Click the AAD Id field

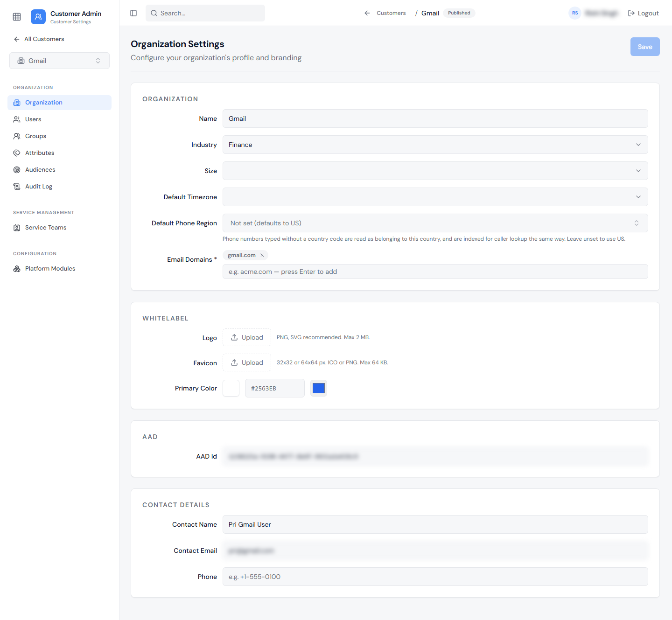(435, 456)
